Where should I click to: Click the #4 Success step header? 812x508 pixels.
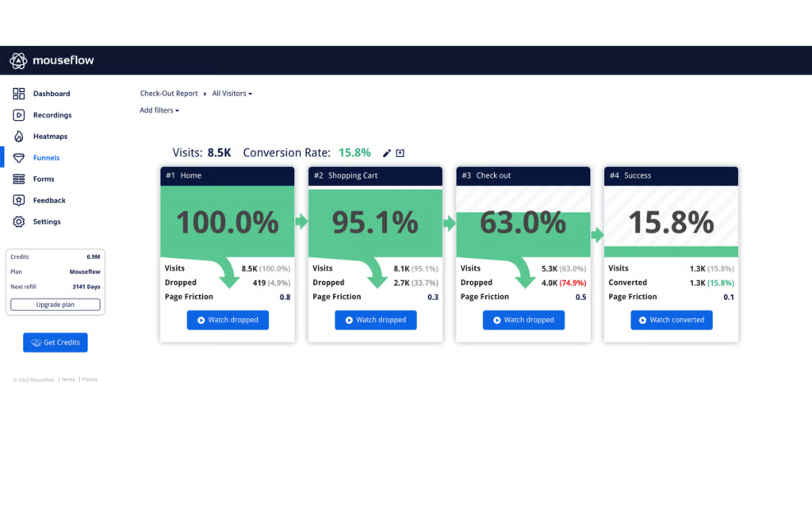tap(671, 175)
